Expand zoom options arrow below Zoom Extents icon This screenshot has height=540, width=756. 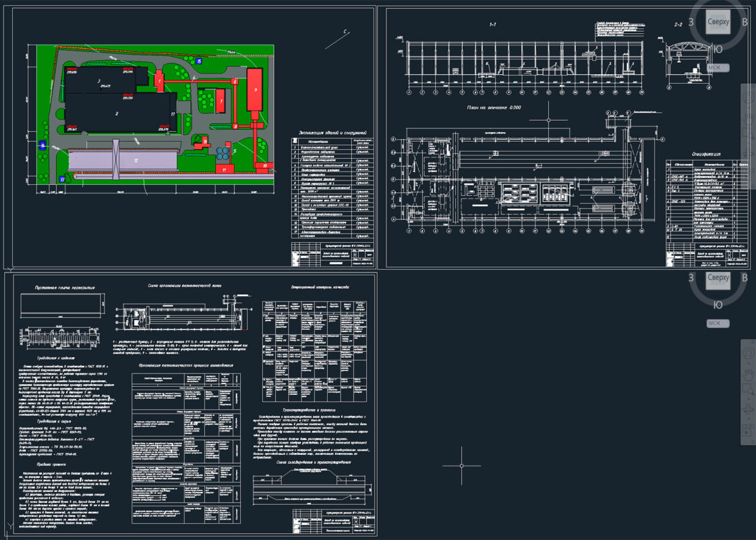click(747, 401)
